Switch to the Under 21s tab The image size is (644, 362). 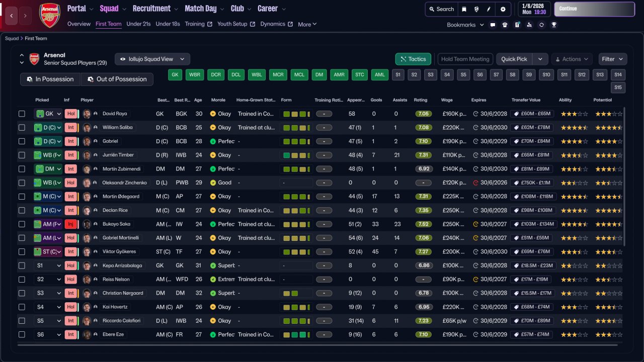tap(138, 24)
